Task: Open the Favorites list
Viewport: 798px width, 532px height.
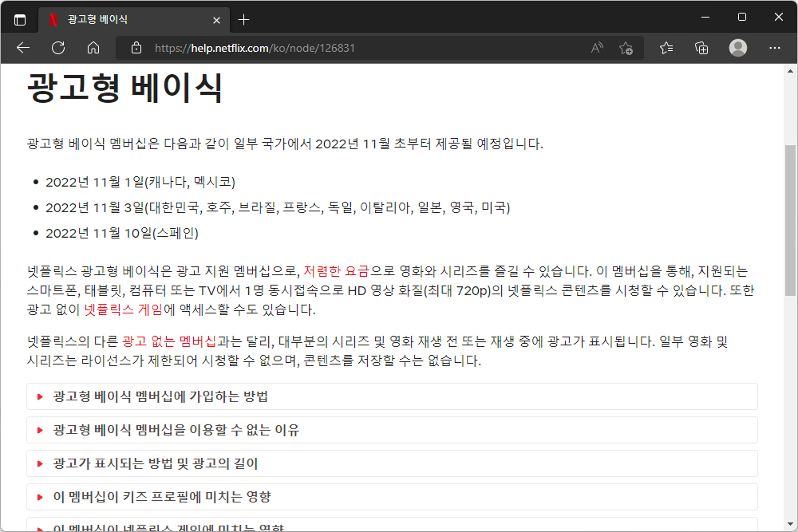Action: click(x=666, y=48)
